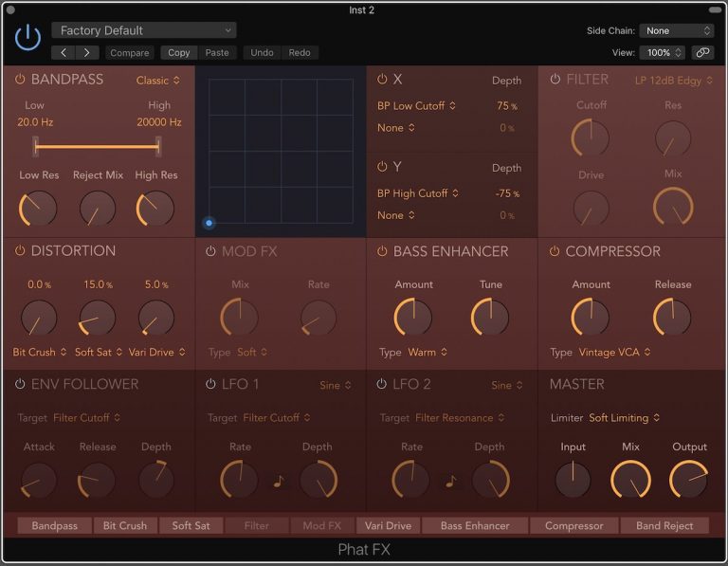Click the Compressor routing tab

(x=573, y=525)
